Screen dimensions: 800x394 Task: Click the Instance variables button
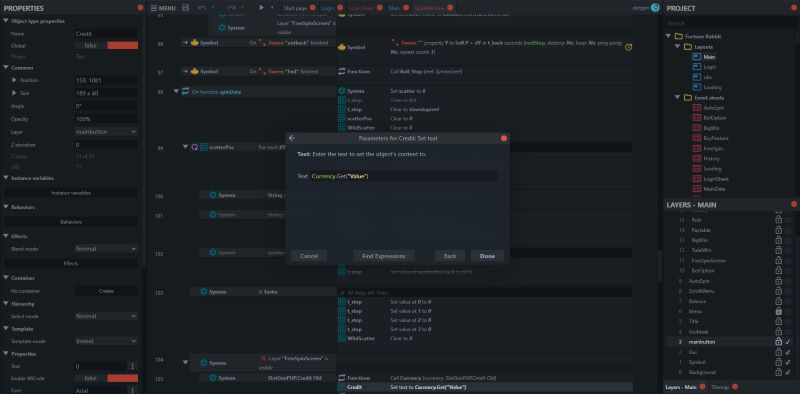coord(71,193)
